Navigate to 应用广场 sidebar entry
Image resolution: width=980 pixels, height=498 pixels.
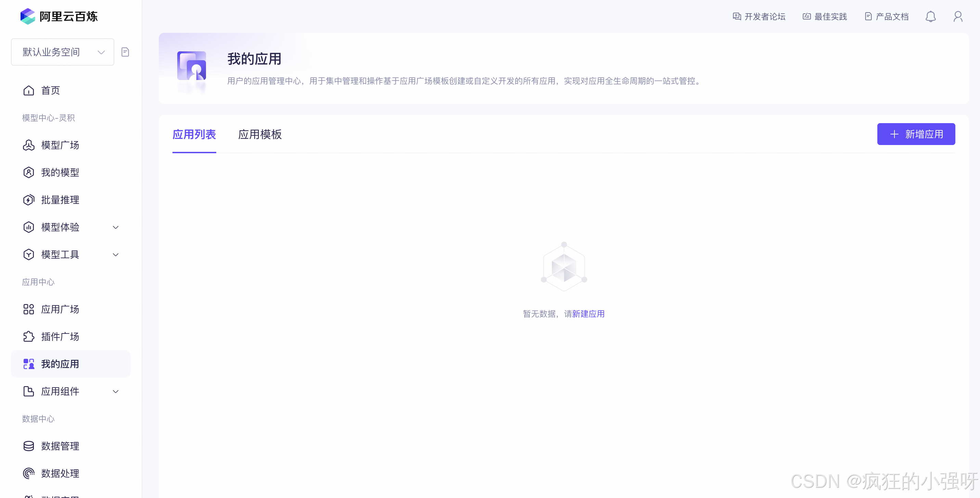click(x=60, y=310)
